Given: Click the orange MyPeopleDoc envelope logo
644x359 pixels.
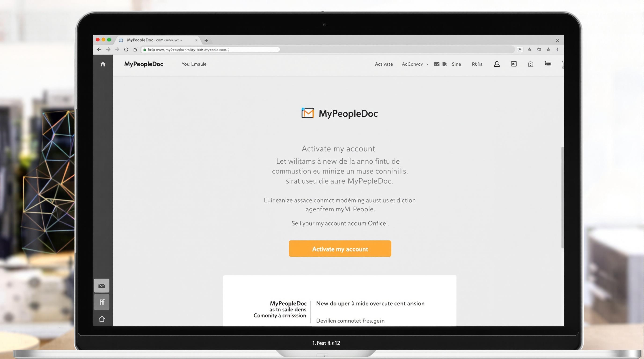Looking at the screenshot, I should (x=307, y=113).
